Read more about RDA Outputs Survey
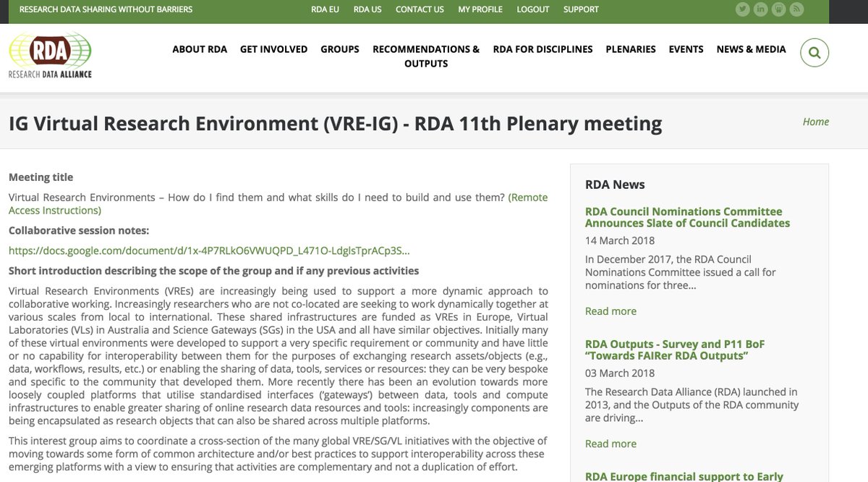Image resolution: width=868 pixels, height=482 pixels. click(x=610, y=444)
